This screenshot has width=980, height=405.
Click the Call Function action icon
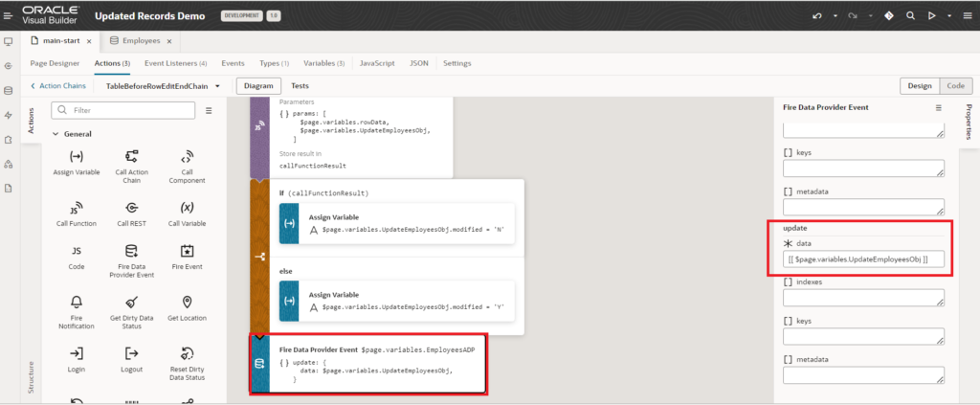(77, 207)
